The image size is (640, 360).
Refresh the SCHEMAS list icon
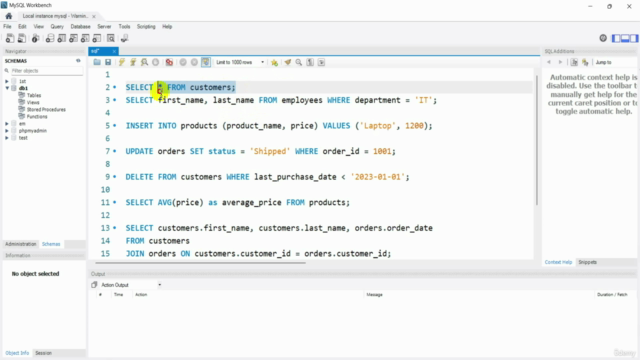tap(78, 61)
